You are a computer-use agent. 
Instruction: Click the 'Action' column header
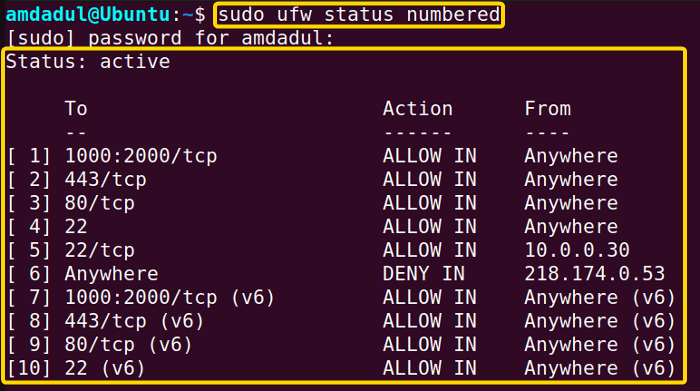[x=417, y=108]
